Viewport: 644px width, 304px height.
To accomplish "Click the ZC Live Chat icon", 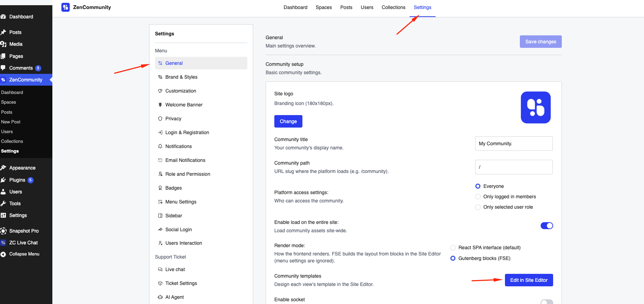I will 3,243.
